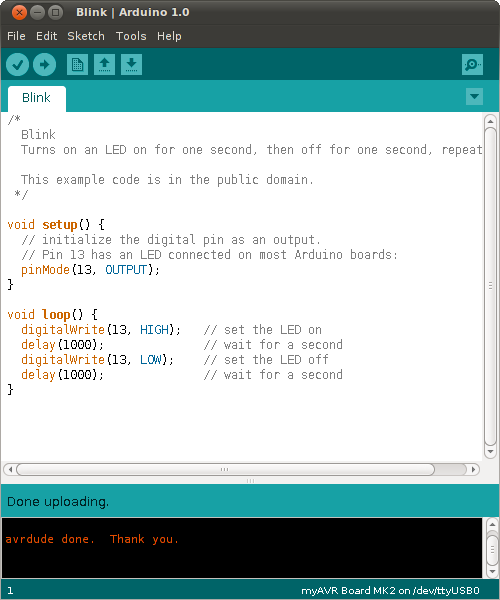
Task: Click the horizontal scroll left arrow
Action: pos(10,469)
